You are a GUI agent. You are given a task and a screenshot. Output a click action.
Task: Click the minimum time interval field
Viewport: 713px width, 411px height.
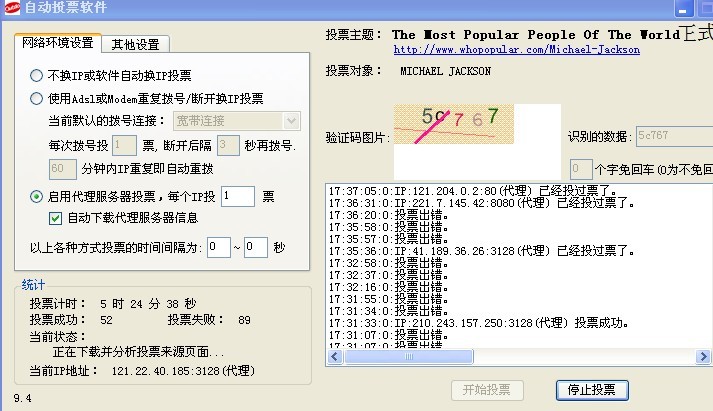(218, 246)
